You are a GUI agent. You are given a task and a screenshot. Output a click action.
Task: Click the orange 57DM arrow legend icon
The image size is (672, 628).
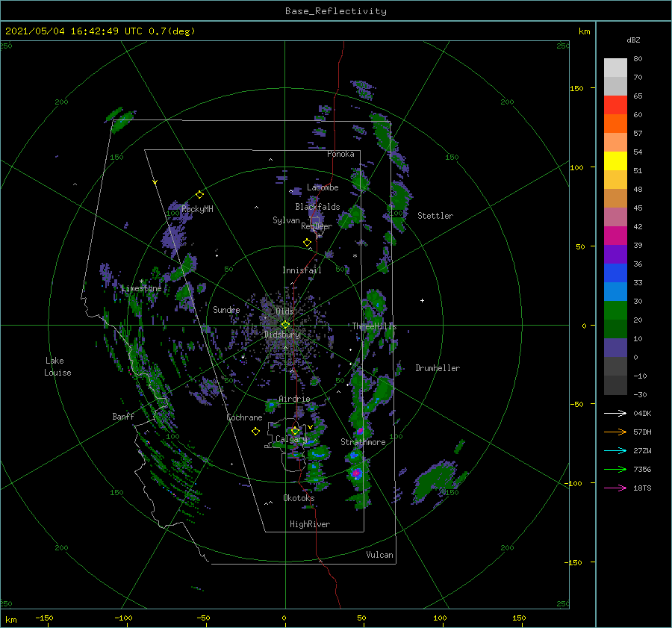pos(615,432)
